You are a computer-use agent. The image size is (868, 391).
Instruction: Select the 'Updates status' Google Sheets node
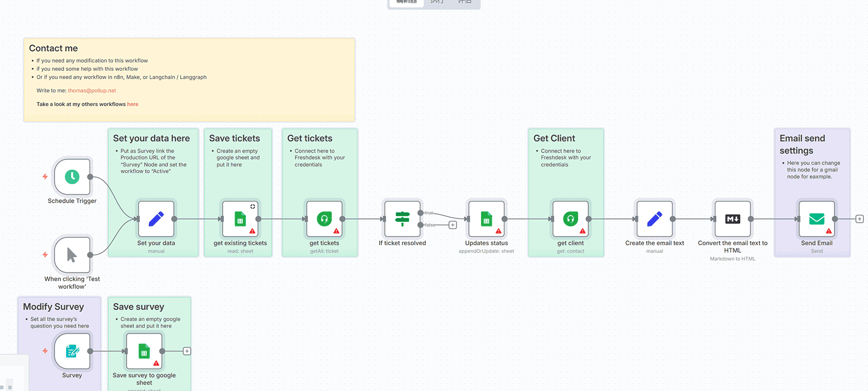[486, 219]
